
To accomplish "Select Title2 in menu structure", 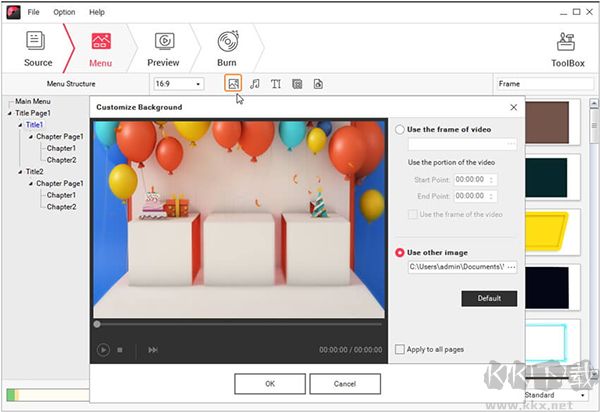I will click(x=34, y=171).
